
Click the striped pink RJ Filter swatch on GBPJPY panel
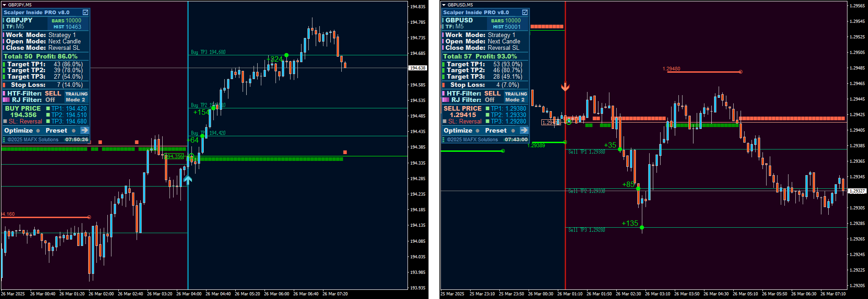[6, 100]
